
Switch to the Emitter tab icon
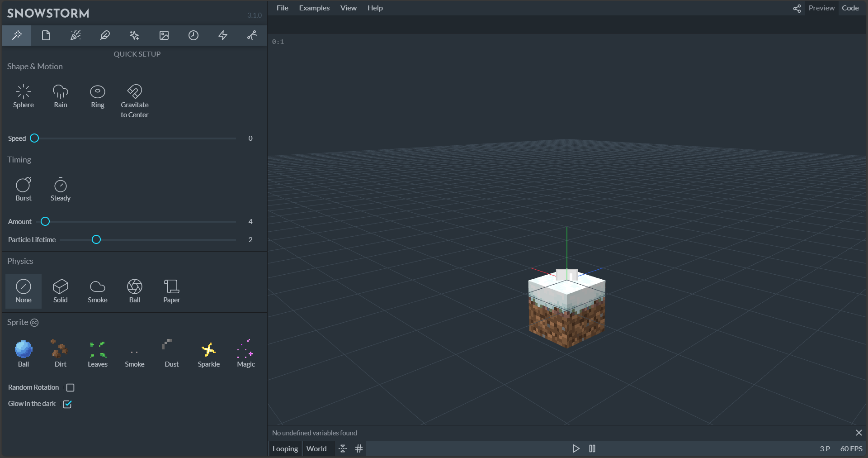pos(75,35)
